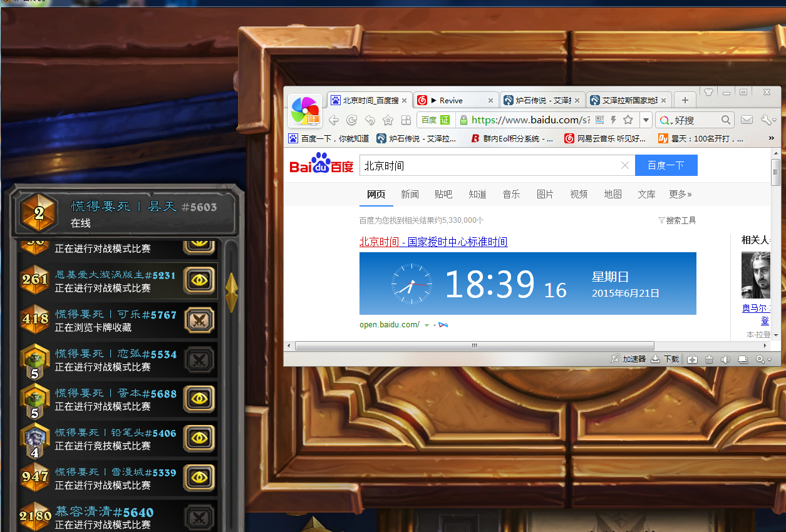Screen dimensions: 786x532
Task: Expand the dropdown arrow beside open.baidu.com
Action: click(x=427, y=325)
